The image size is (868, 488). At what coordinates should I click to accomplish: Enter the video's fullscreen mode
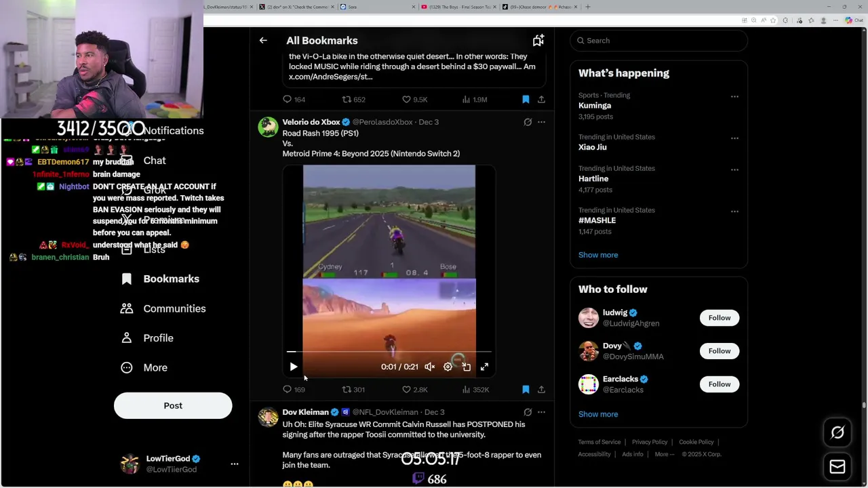[484, 367]
